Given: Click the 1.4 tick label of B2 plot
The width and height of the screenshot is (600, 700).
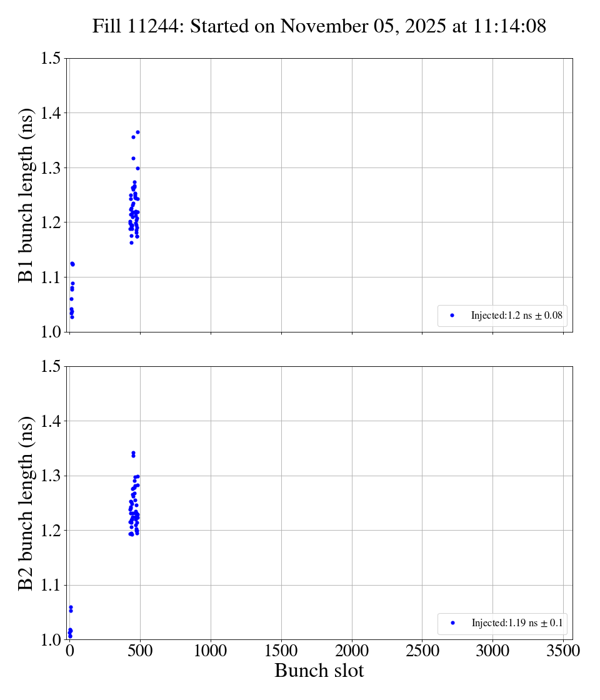Looking at the screenshot, I should [50, 421].
